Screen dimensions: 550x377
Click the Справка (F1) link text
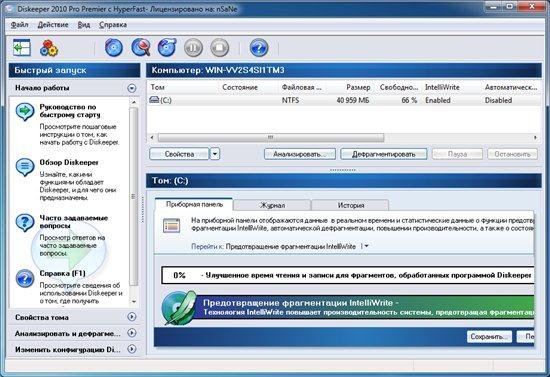[62, 273]
